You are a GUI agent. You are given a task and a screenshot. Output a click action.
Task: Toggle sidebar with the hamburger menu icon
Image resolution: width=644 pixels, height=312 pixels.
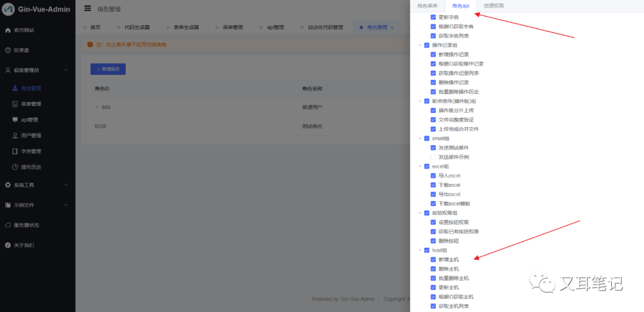(x=88, y=8)
